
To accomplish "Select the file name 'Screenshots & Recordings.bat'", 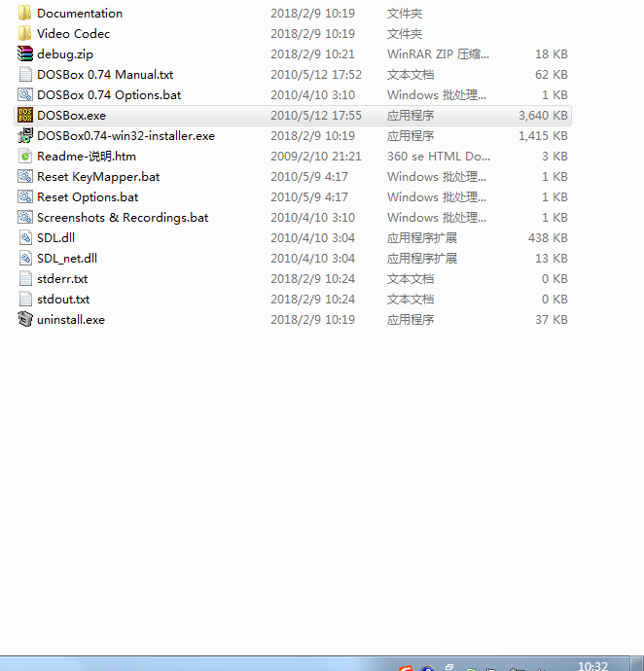I will coord(123,218).
